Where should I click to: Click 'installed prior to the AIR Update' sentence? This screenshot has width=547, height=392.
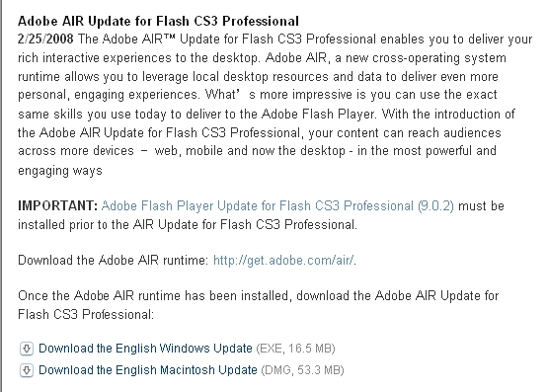[188, 225]
